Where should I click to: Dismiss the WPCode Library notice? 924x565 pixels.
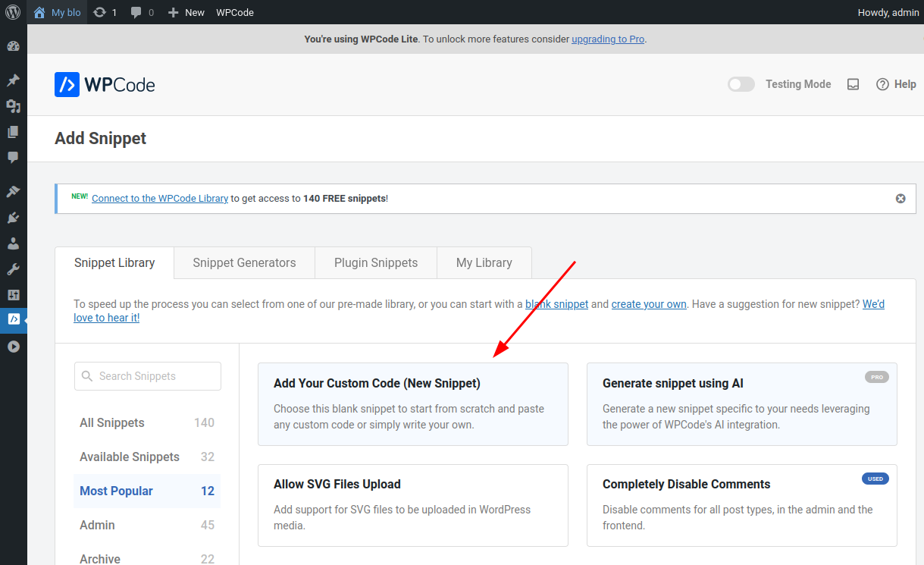pos(901,199)
